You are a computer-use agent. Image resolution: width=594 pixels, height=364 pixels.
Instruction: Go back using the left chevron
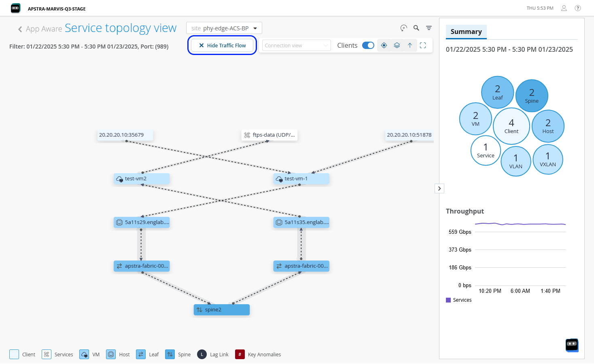20,29
